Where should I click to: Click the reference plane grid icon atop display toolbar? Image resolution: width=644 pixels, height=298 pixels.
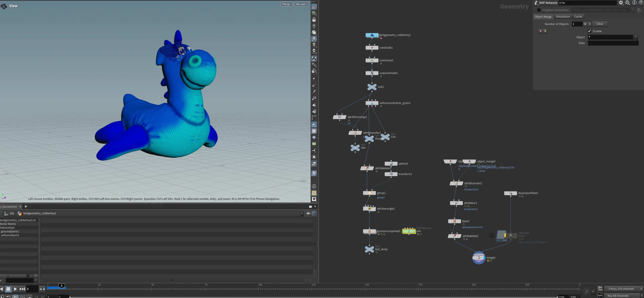[x=314, y=7]
